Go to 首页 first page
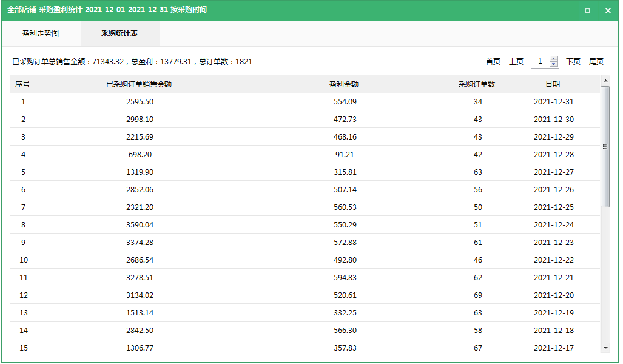Viewport: 623px width, 364px height. pyautogui.click(x=493, y=62)
